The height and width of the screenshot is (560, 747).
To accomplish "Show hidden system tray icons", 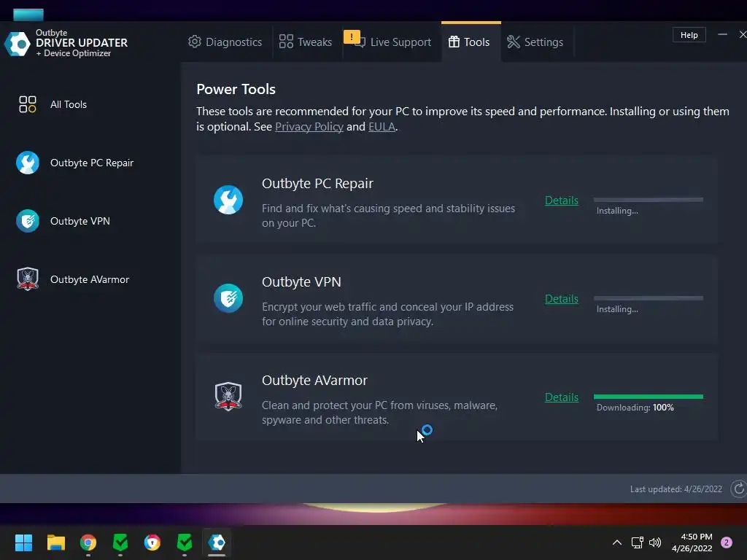I will click(x=616, y=542).
